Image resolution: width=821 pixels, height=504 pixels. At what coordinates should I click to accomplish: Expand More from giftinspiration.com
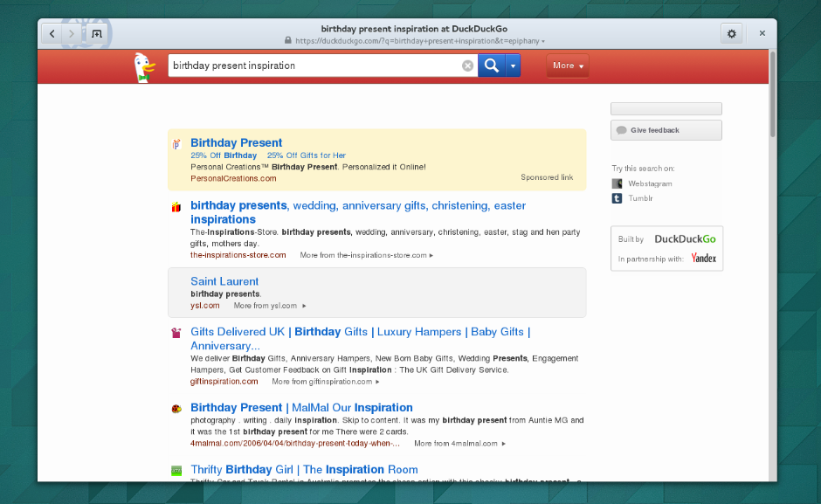click(x=326, y=382)
